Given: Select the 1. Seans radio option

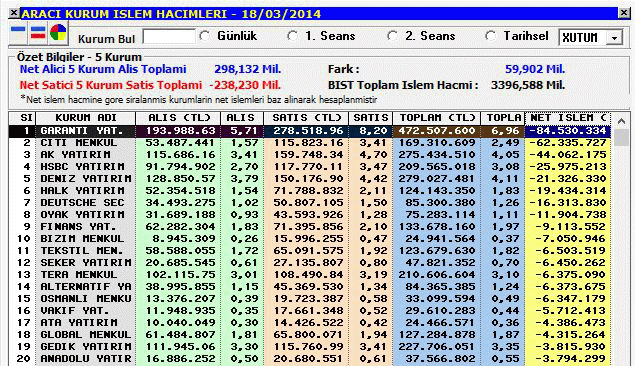Looking at the screenshot, I should [x=292, y=36].
